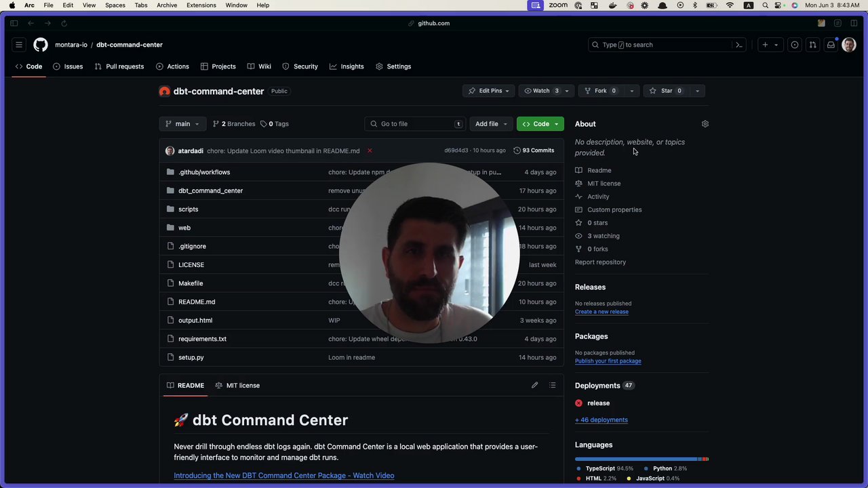View the 93 Commits history

pos(534,150)
